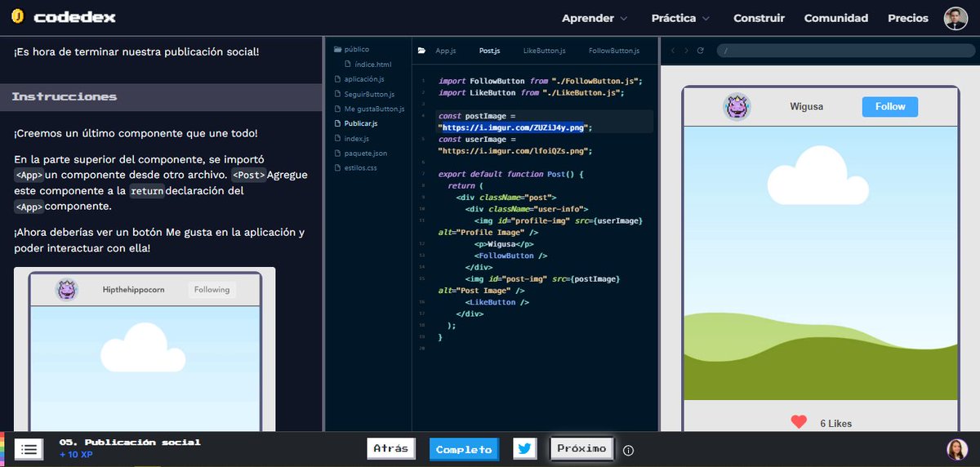Click the Completo button
This screenshot has height=467, width=980.
click(464, 449)
